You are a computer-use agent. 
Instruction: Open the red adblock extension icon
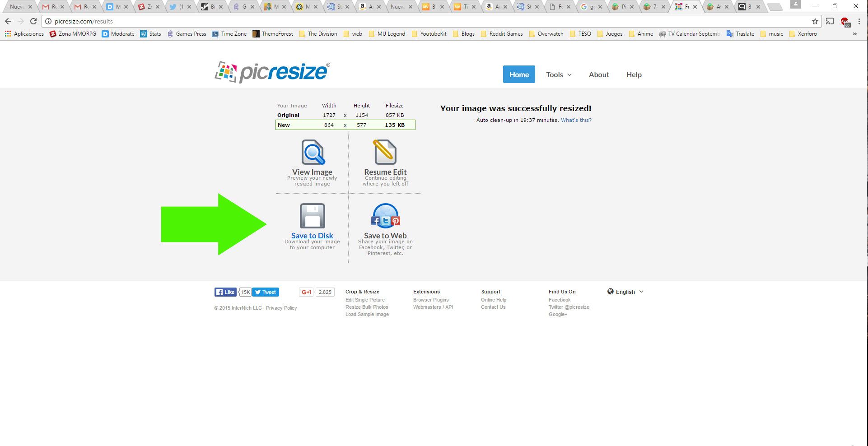click(845, 22)
